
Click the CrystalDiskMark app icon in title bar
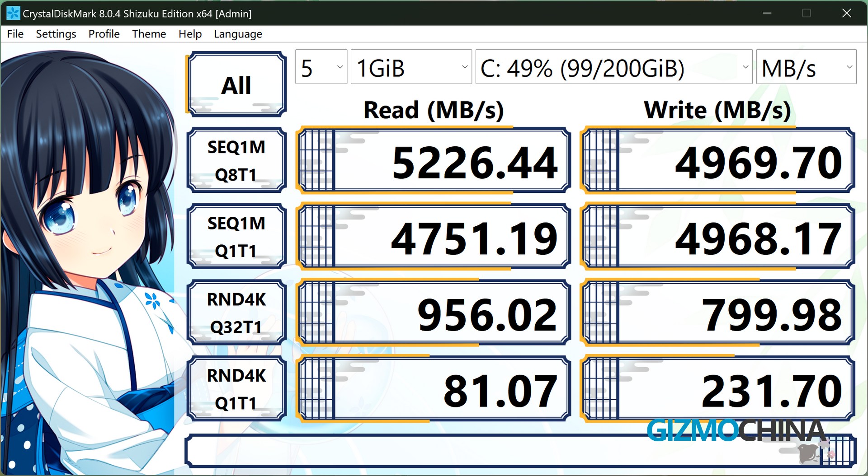(x=13, y=13)
